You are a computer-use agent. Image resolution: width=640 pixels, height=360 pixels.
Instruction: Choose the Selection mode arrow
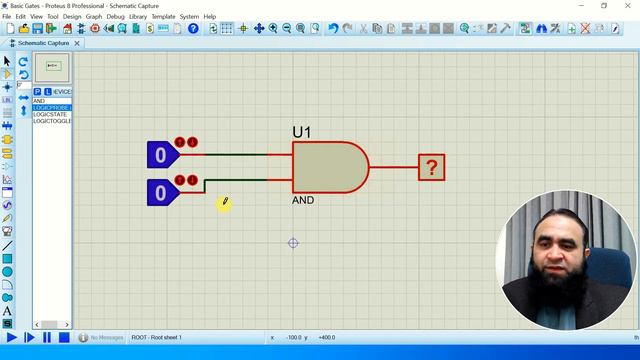pyautogui.click(x=7, y=61)
